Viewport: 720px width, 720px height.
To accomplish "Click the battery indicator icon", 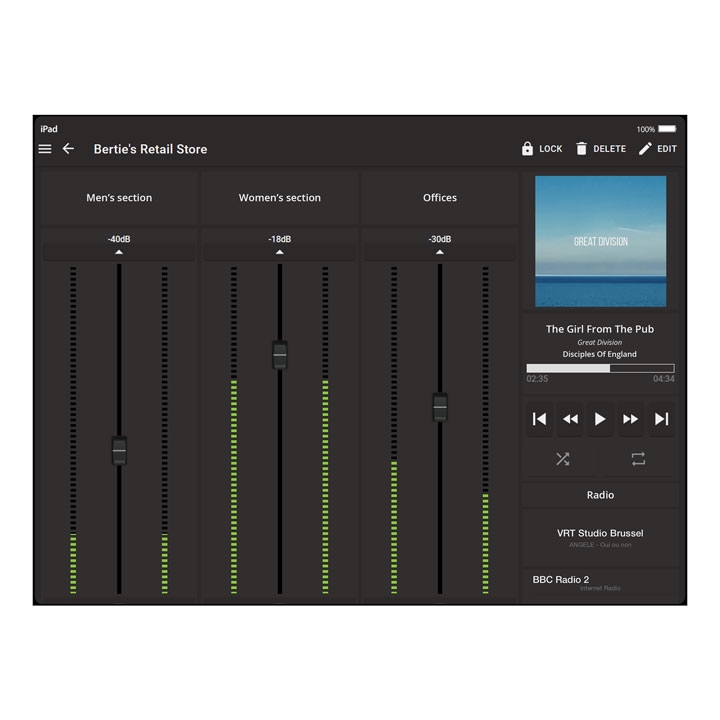I will coord(667,129).
